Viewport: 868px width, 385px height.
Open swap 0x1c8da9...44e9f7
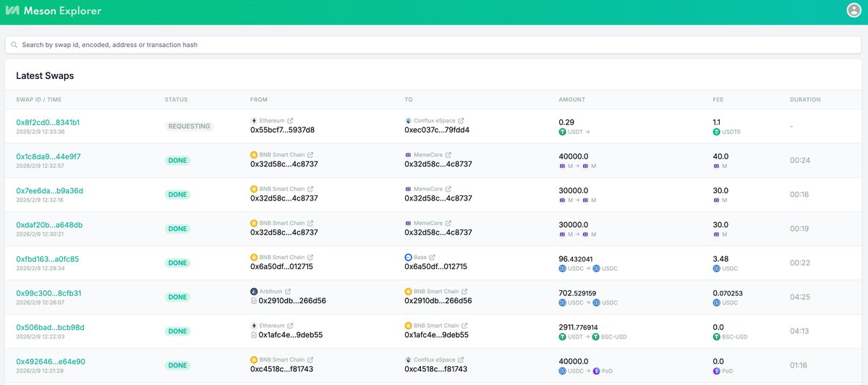pyautogui.click(x=48, y=156)
